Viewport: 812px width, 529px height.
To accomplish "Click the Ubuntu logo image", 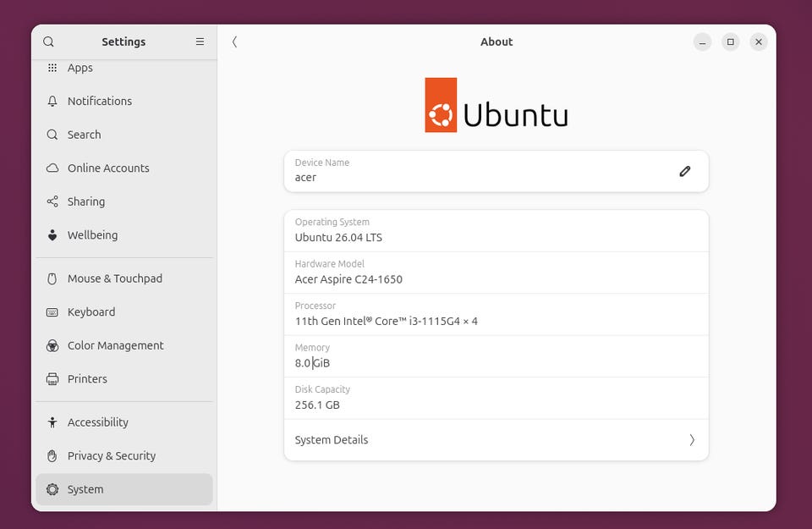I will click(x=497, y=105).
